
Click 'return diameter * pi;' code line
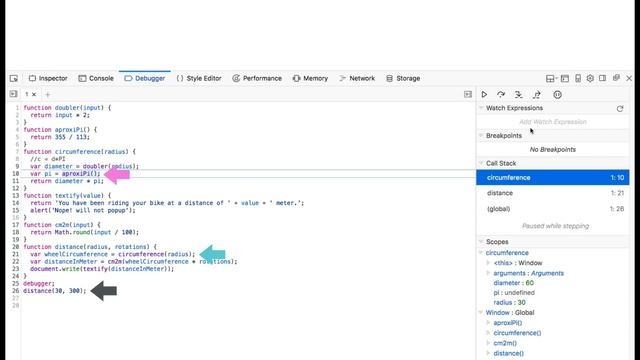67,181
